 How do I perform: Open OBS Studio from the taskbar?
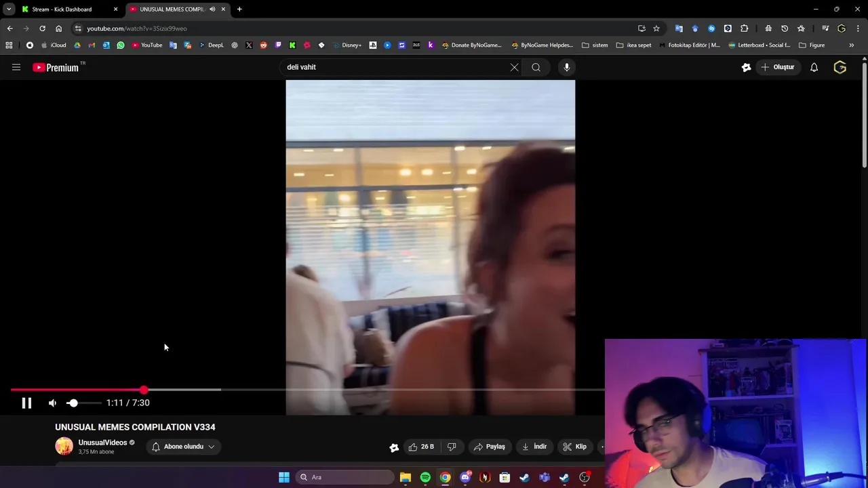click(584, 477)
